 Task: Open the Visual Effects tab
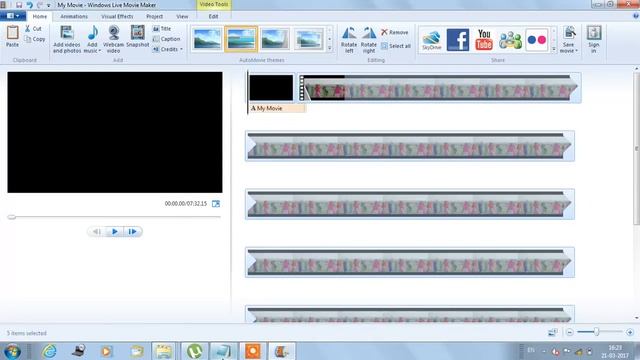[x=117, y=16]
